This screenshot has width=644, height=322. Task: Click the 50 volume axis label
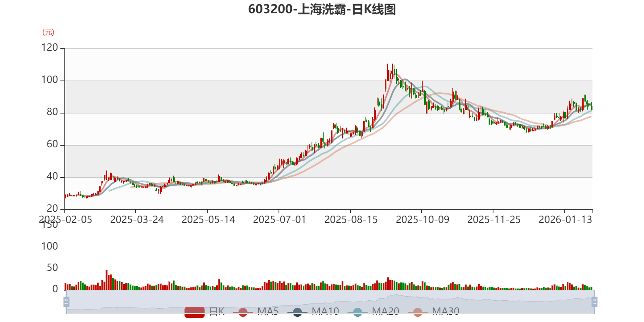coord(52,268)
